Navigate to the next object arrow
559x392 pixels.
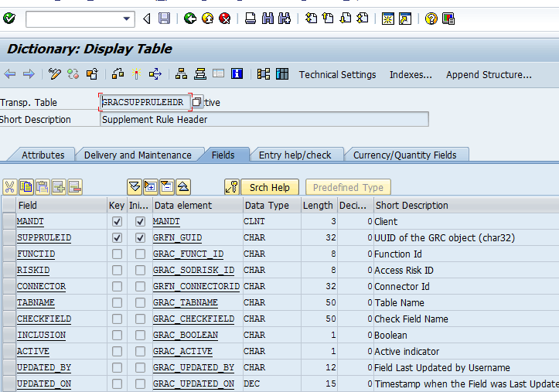29,74
